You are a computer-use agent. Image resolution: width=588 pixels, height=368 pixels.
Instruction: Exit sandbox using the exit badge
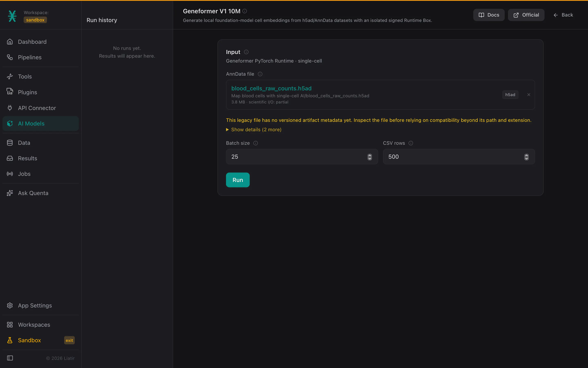pyautogui.click(x=69, y=340)
